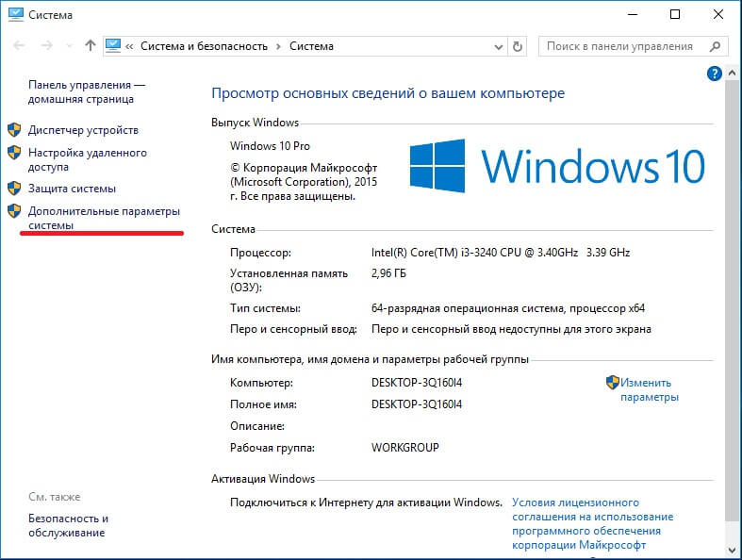Click the Forward navigation arrow
Viewport: 742px width, 560px height.
coord(46,45)
